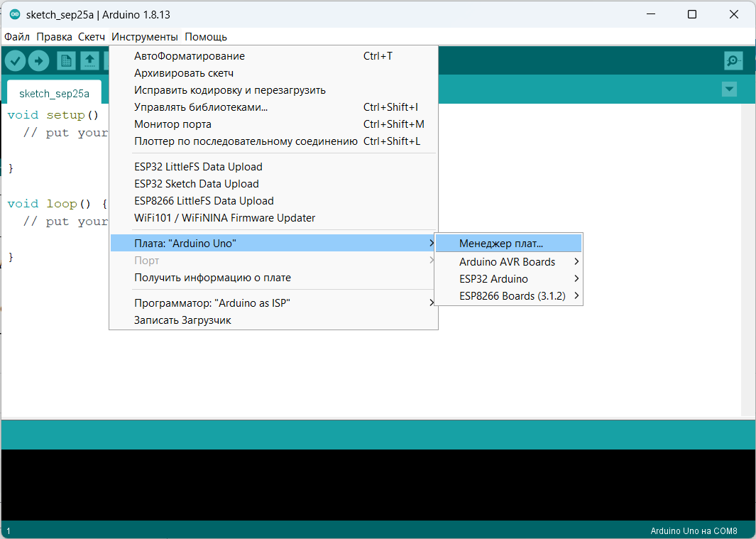Expand the ESP32 Arduino submenu
This screenshot has width=756, height=539.
pos(509,279)
